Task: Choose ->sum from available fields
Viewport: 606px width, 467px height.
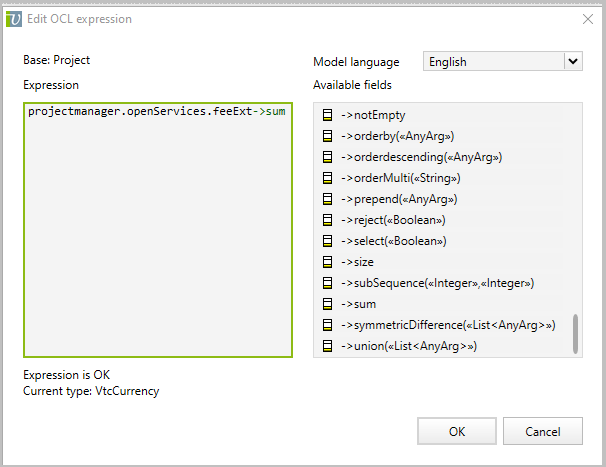Action: [358, 304]
